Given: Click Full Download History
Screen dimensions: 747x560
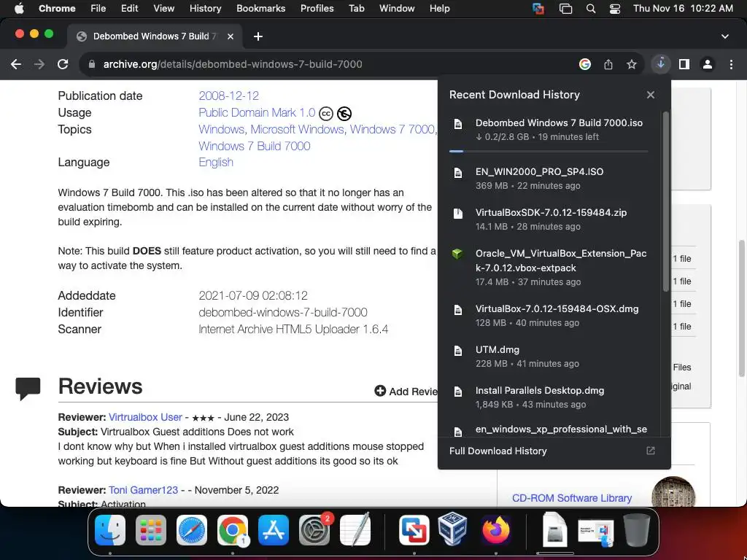Looking at the screenshot, I should pos(498,451).
